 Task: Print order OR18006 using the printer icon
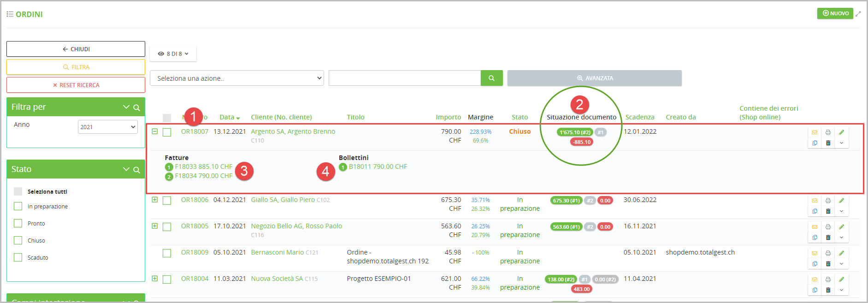coord(828,201)
